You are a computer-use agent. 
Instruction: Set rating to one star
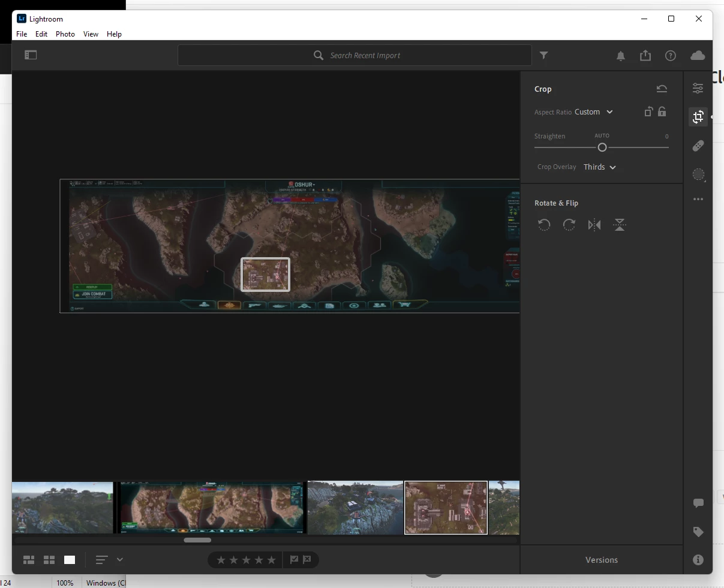click(x=221, y=560)
